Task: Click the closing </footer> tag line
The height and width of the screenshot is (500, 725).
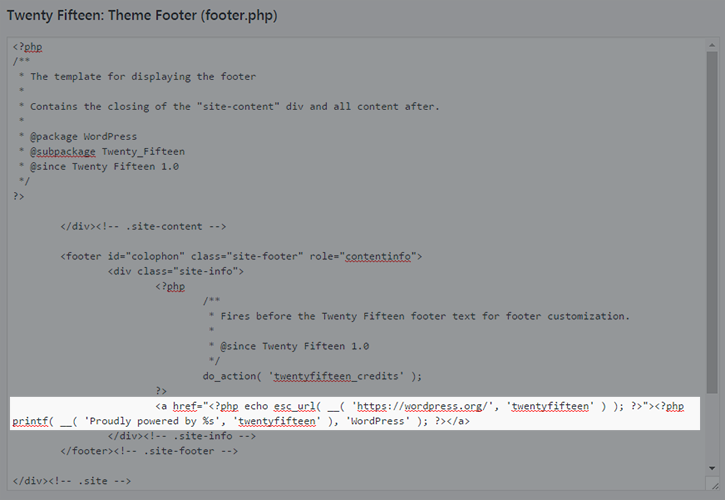Action: pos(148,452)
